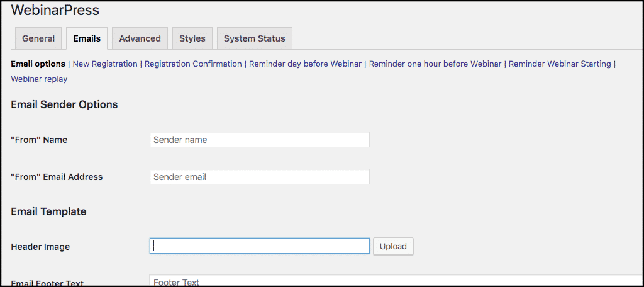
Task: Focus the "From" Email Address field
Action: coord(260,177)
